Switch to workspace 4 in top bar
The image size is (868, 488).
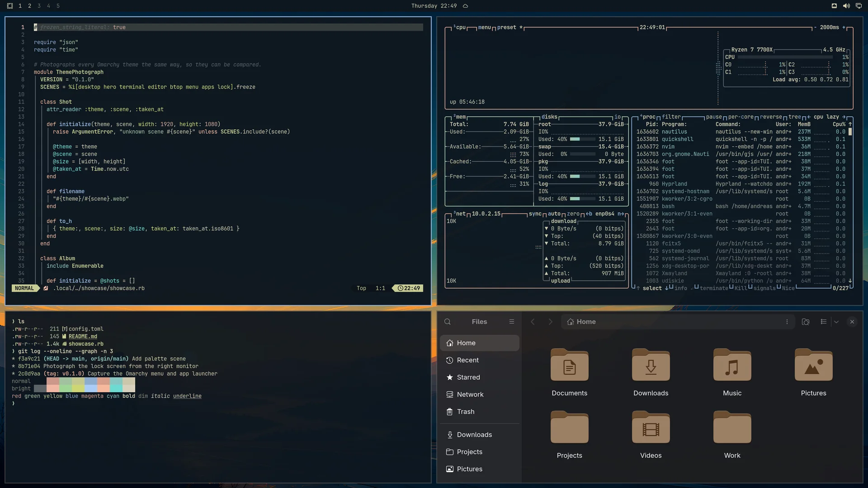(48, 6)
